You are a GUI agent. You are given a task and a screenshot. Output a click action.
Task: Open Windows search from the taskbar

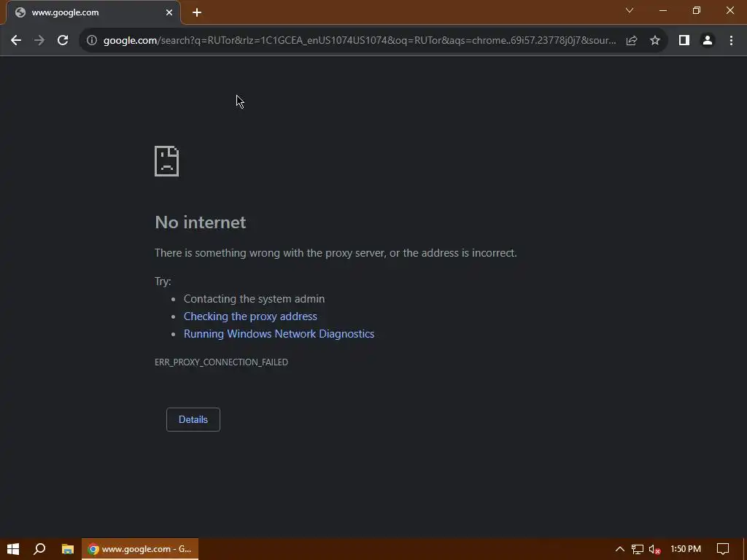tap(39, 549)
